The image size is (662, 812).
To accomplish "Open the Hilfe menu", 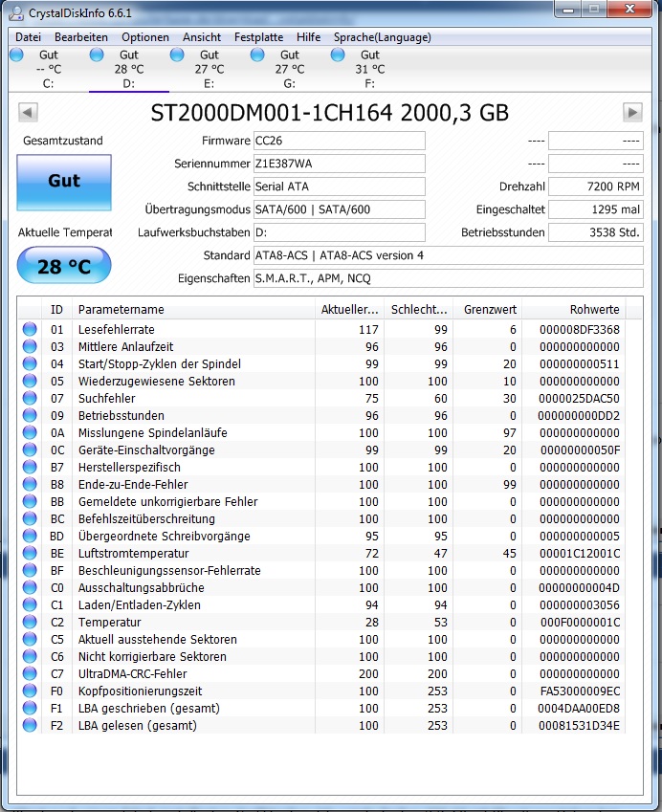I will pyautogui.click(x=308, y=37).
